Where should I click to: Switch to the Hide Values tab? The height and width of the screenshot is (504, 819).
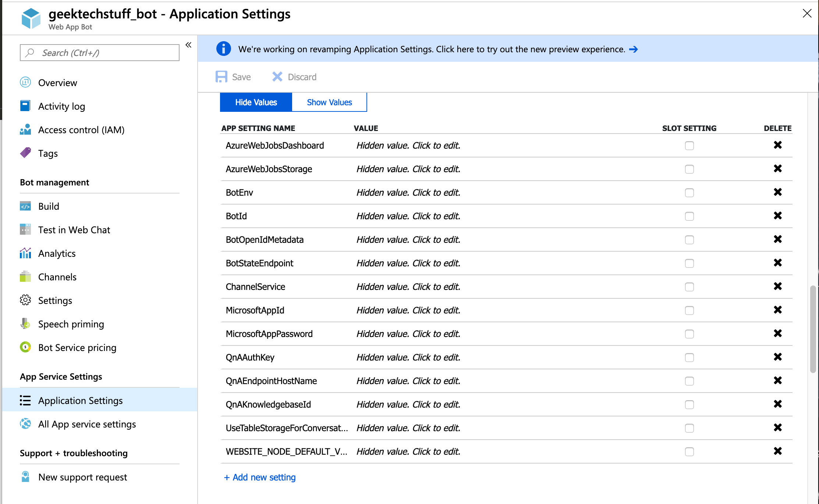[x=256, y=102]
